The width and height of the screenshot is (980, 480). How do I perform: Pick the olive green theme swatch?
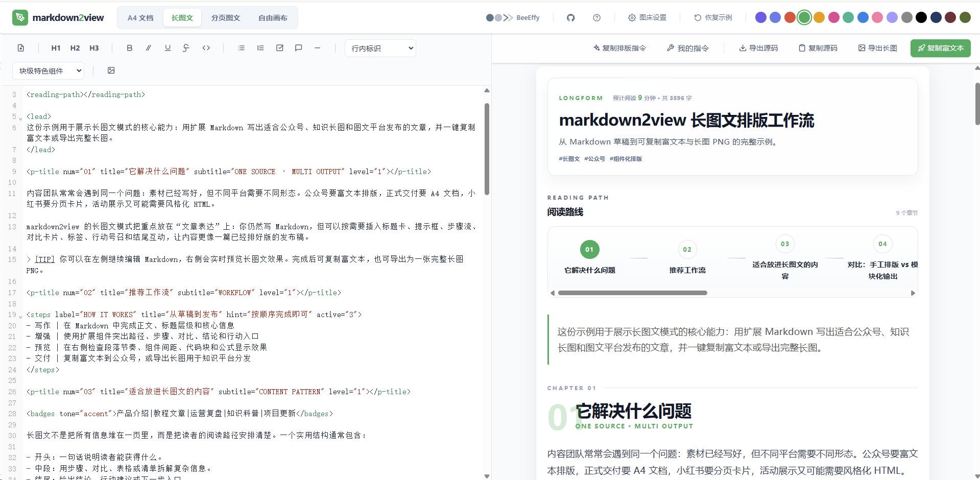pyautogui.click(x=965, y=17)
